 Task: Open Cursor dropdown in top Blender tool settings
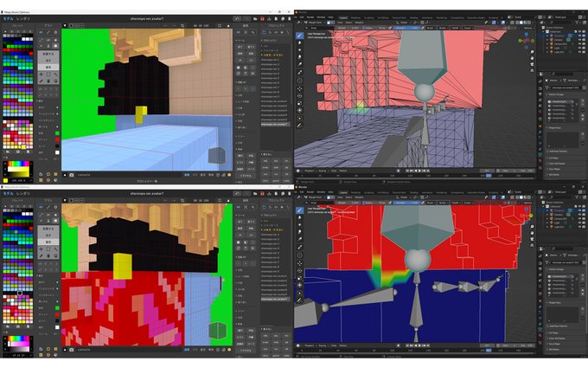tap(468, 28)
